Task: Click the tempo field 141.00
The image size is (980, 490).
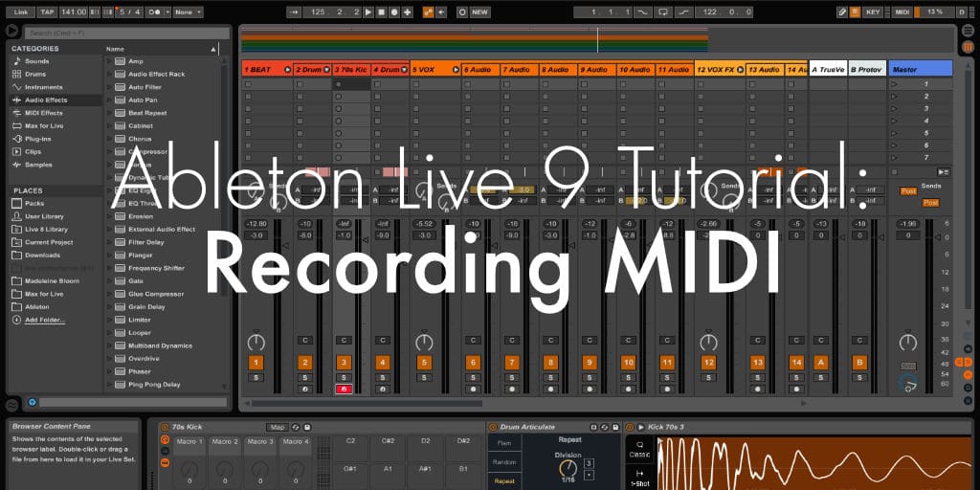Action: 73,11
